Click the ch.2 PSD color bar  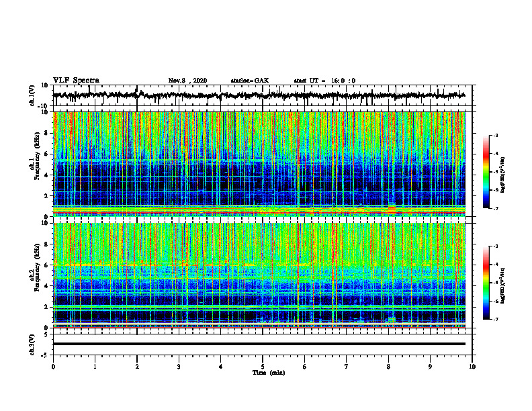coord(486,283)
